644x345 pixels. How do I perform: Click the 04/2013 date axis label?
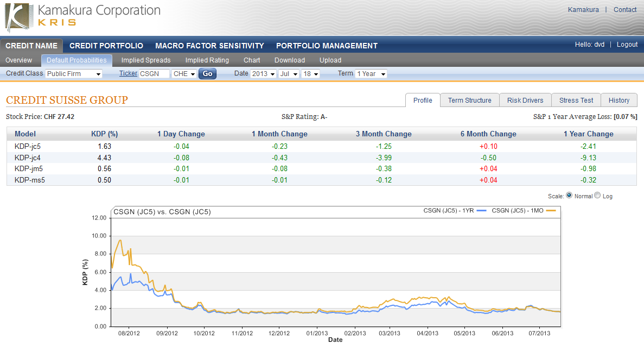pos(428,333)
